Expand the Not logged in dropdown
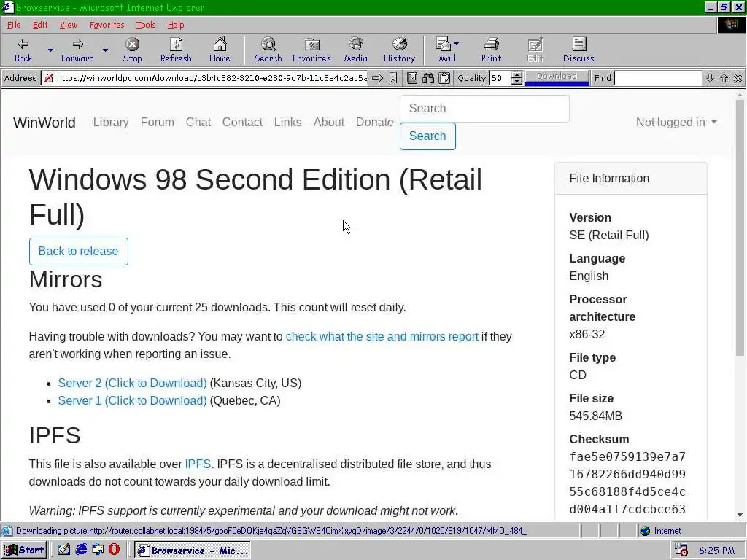This screenshot has height=560, width=747. click(676, 122)
